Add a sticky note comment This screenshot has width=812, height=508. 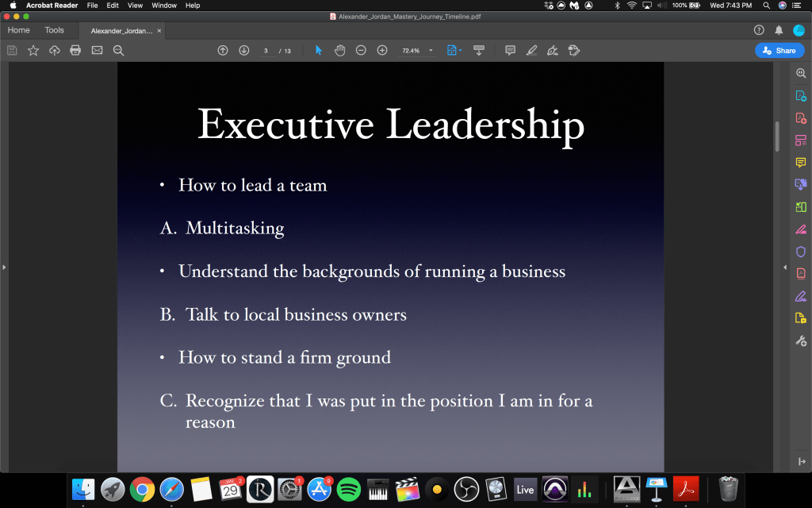[510, 50]
